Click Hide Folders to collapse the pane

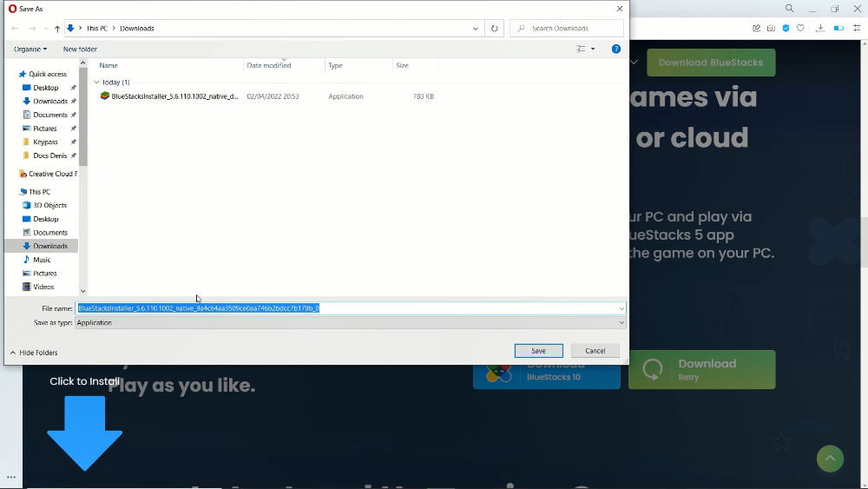click(x=34, y=353)
